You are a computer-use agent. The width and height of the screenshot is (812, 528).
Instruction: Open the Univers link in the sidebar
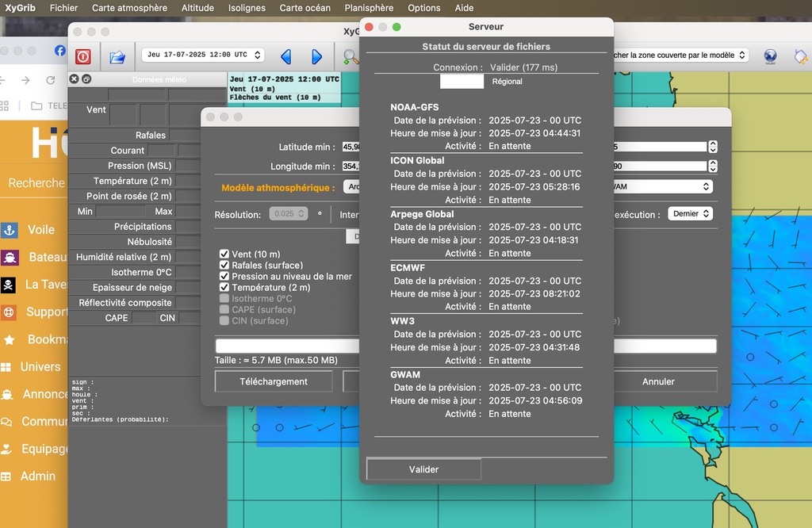[40, 367]
